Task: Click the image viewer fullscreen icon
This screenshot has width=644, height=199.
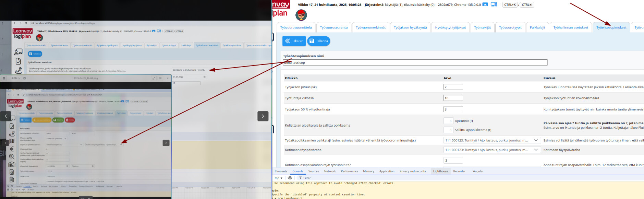Action: coord(154,78)
